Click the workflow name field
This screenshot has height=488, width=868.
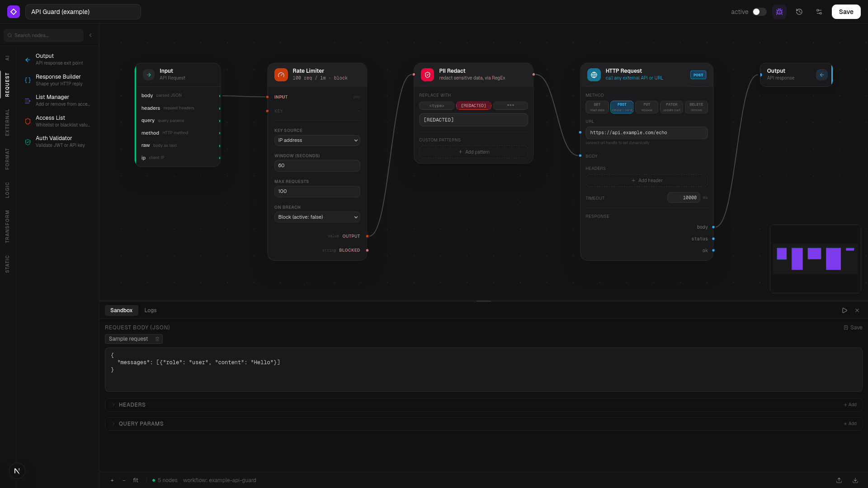point(83,12)
